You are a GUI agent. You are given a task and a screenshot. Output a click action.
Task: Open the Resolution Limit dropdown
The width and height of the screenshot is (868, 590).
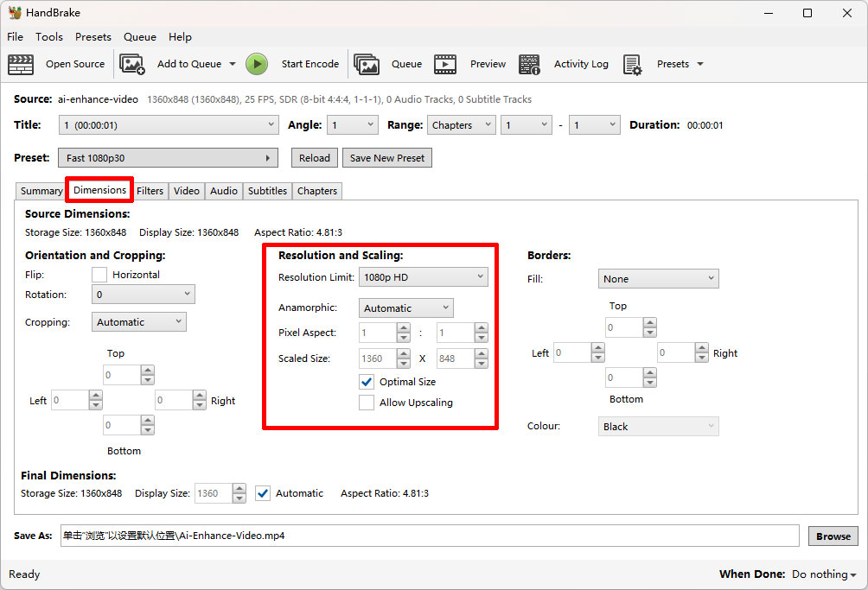[x=423, y=276]
